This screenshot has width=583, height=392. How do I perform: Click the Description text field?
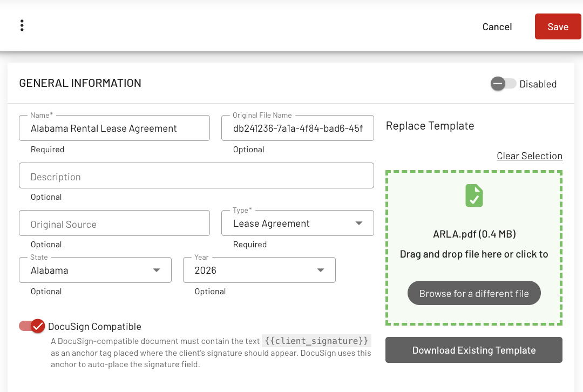click(196, 177)
